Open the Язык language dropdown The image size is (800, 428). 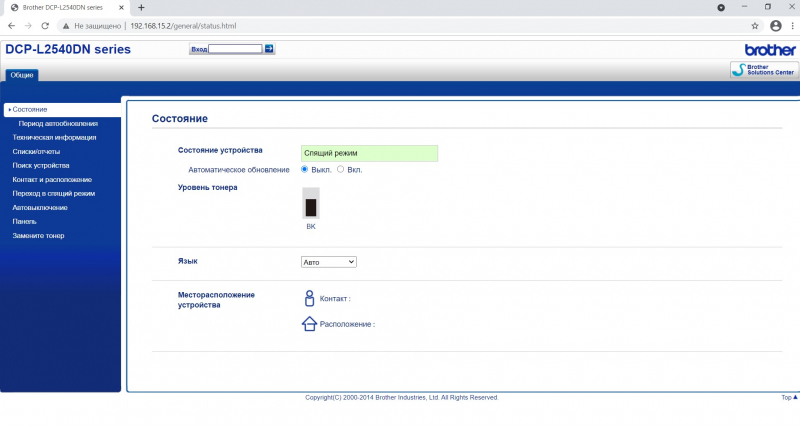pyautogui.click(x=328, y=262)
